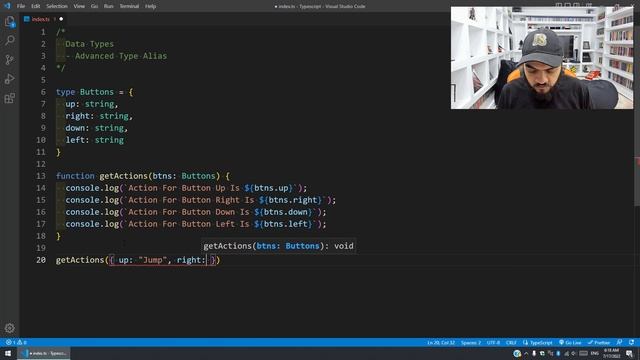This screenshot has height=360, width=640.
Task: Click the taskbar clock and date
Action: (x=611, y=353)
